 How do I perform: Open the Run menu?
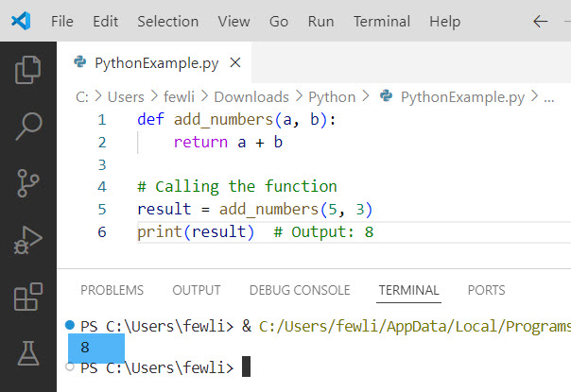(x=320, y=22)
